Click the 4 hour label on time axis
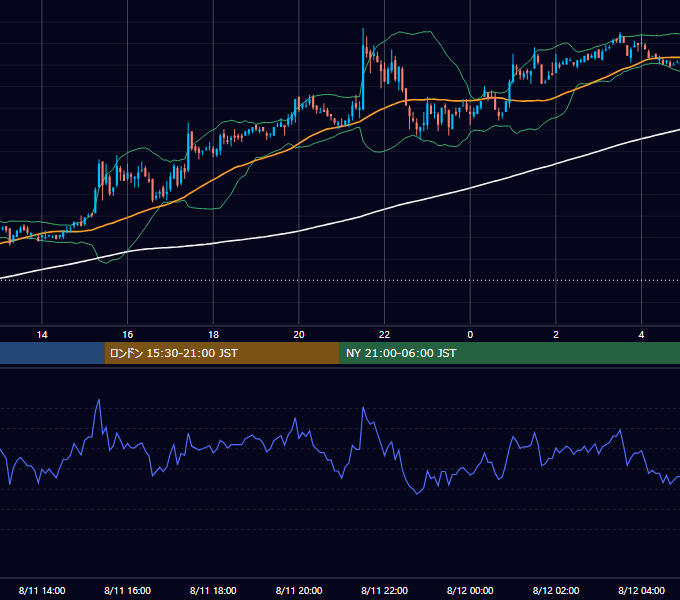This screenshot has height=600, width=680. (641, 335)
